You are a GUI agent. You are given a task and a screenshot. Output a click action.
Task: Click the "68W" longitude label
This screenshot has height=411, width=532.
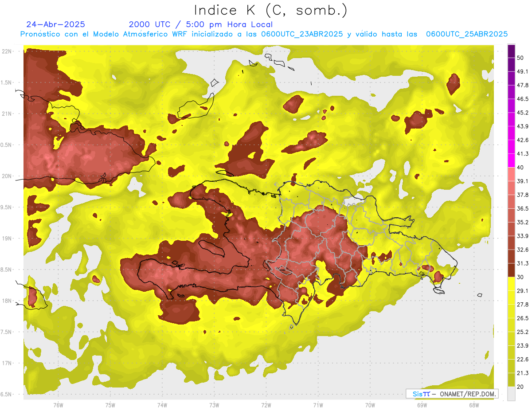pyautogui.click(x=474, y=405)
